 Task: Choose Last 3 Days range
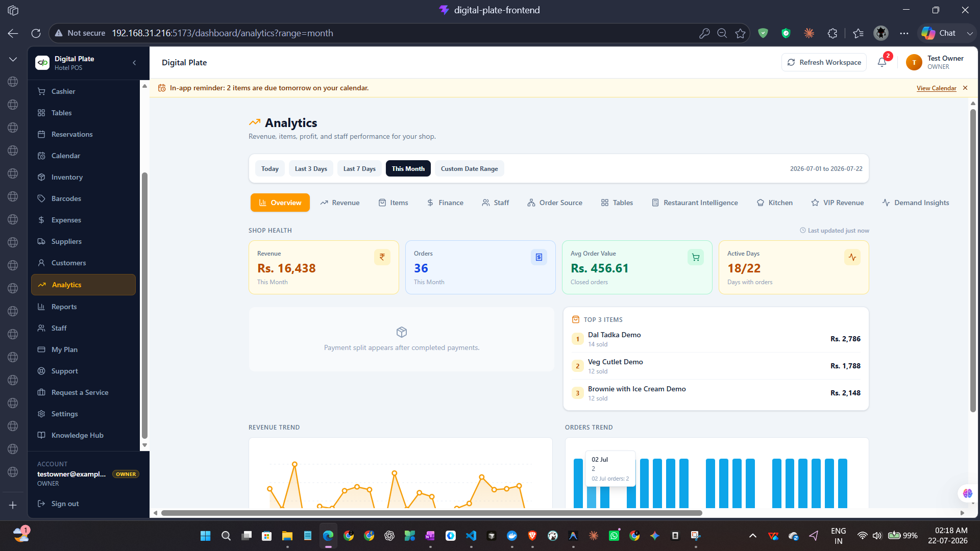coord(311,169)
